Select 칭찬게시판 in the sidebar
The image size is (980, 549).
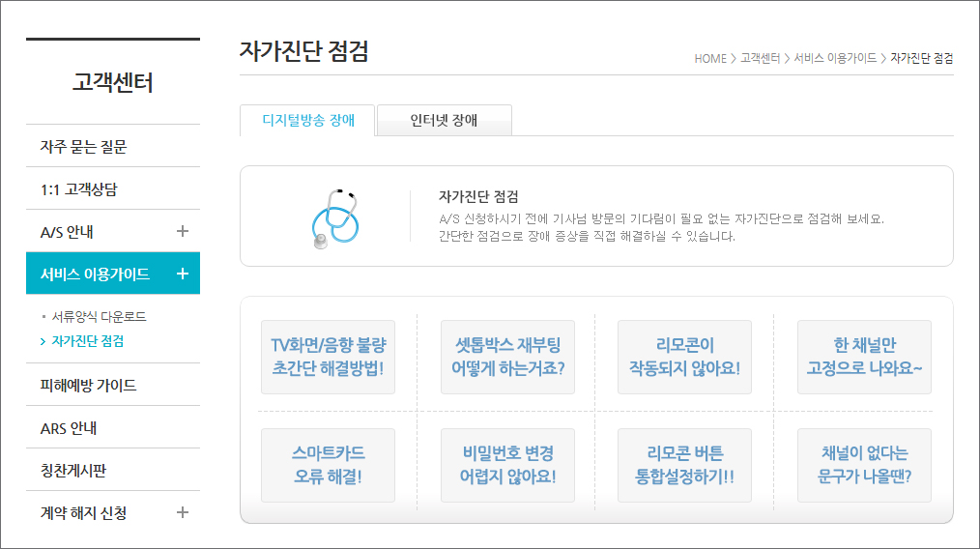click(73, 471)
